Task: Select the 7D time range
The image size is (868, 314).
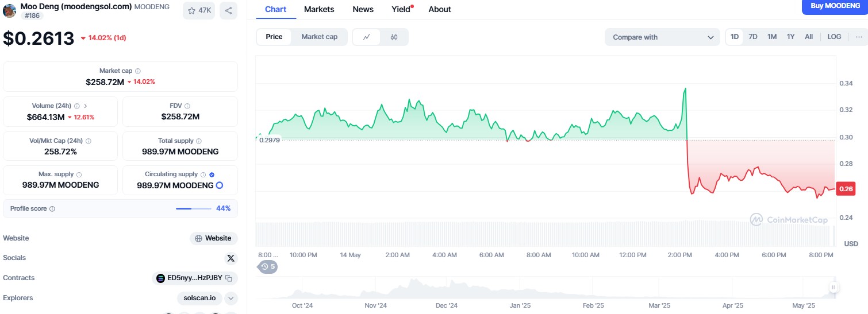Action: click(753, 37)
